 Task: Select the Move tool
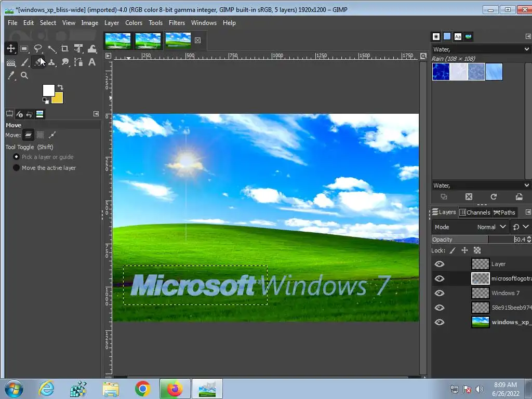(11, 48)
